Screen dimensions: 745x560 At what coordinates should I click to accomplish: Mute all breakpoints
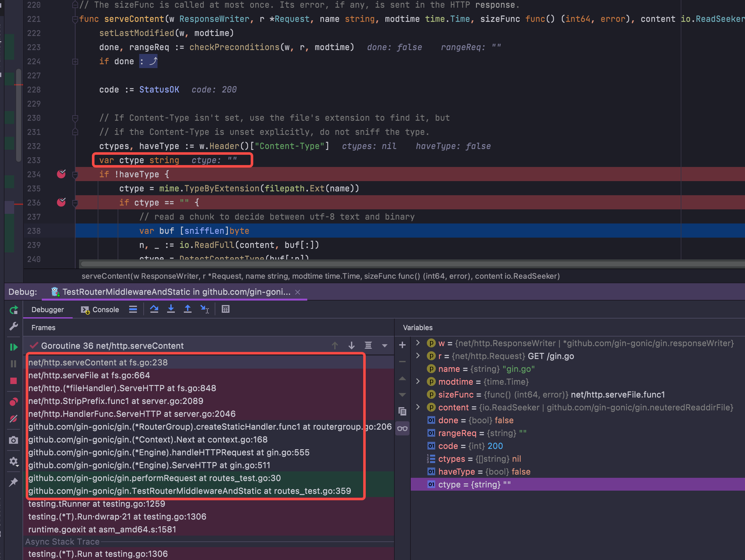coord(13,419)
